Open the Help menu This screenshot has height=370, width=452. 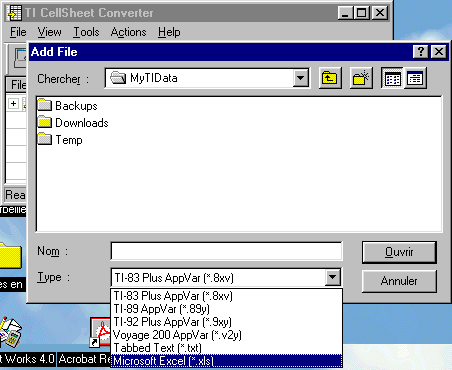[x=169, y=32]
